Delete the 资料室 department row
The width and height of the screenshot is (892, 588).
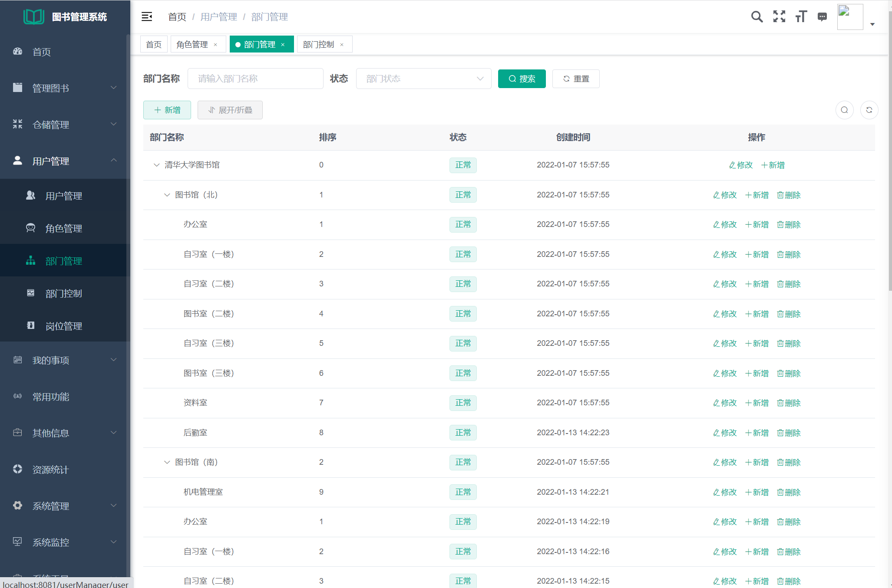coord(789,403)
